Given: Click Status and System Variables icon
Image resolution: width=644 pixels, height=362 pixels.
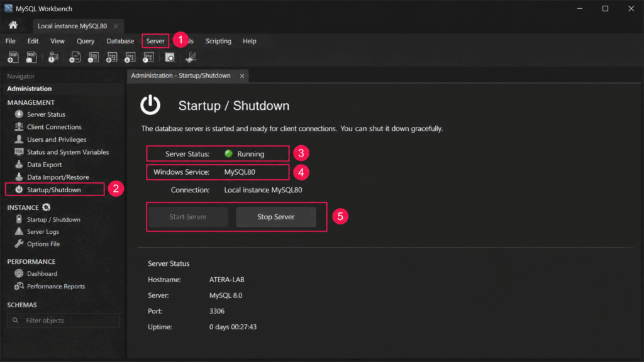Looking at the screenshot, I should (19, 152).
